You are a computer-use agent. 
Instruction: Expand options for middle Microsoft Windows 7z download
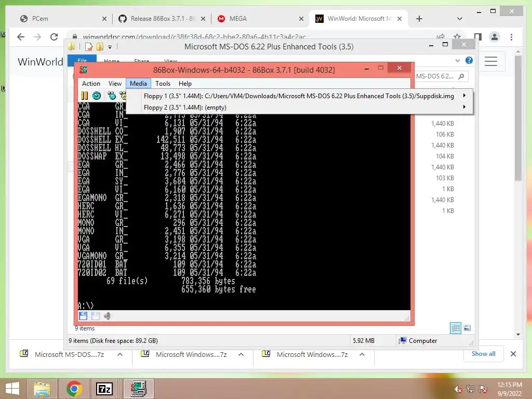point(241,354)
